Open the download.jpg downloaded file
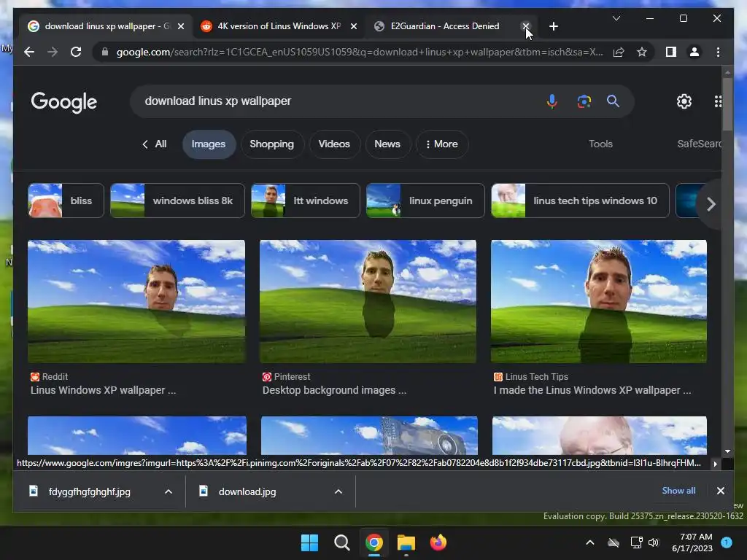747x560 pixels. (x=247, y=491)
